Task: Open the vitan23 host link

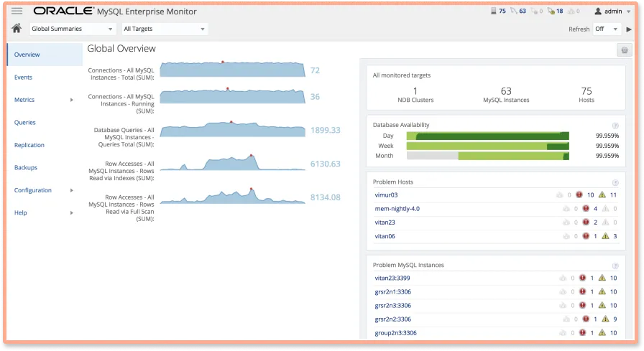Action: click(x=385, y=223)
